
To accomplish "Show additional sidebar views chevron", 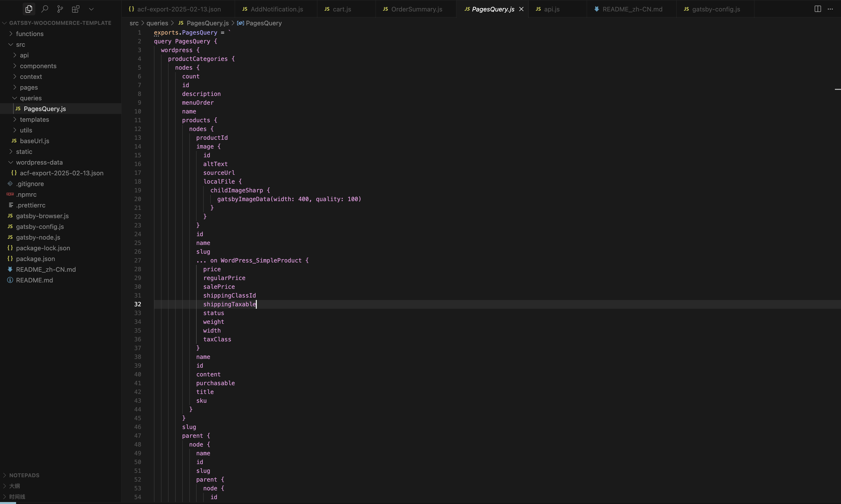I will [x=91, y=9].
